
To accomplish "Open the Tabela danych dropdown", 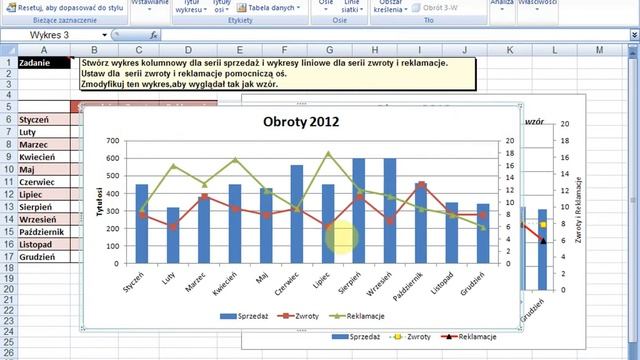I will click(268, 7).
